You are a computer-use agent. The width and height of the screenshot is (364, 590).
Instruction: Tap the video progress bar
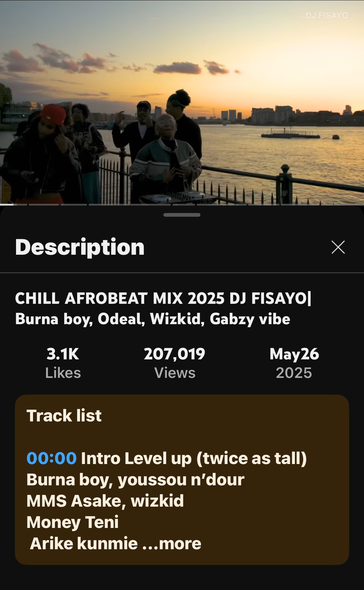tap(182, 204)
